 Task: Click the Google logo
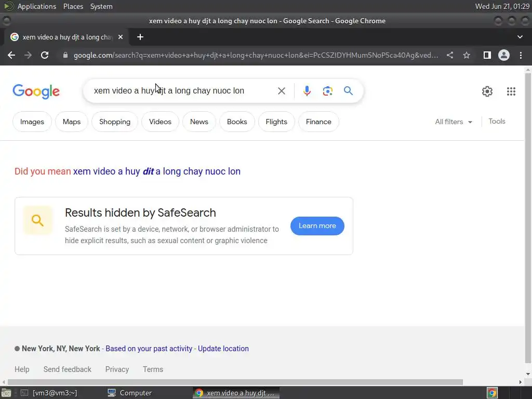click(x=36, y=91)
